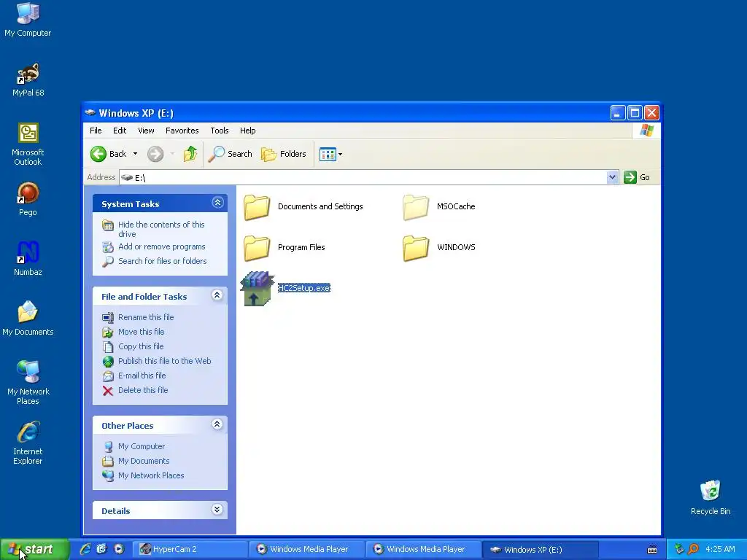This screenshot has height=560, width=747.
Task: Collapse the File and Folder Tasks panel
Action: [217, 295]
